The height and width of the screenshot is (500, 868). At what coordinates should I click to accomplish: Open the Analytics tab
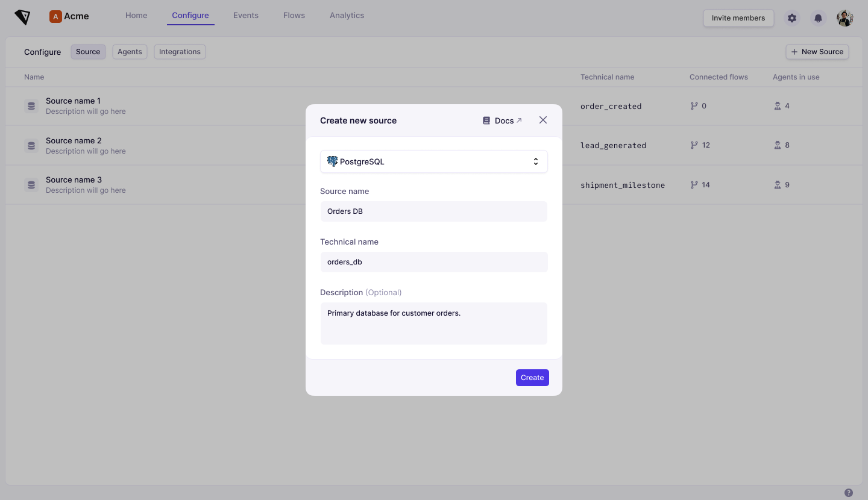(347, 16)
